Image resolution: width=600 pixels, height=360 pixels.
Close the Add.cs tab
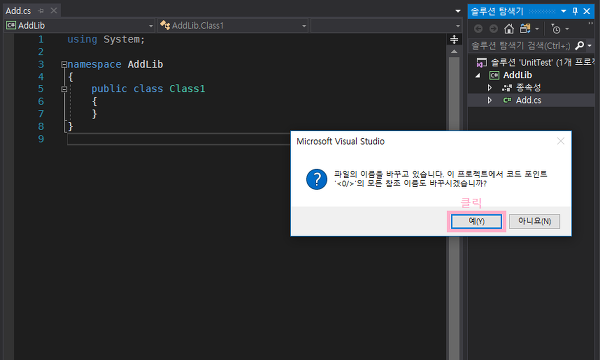click(x=54, y=11)
